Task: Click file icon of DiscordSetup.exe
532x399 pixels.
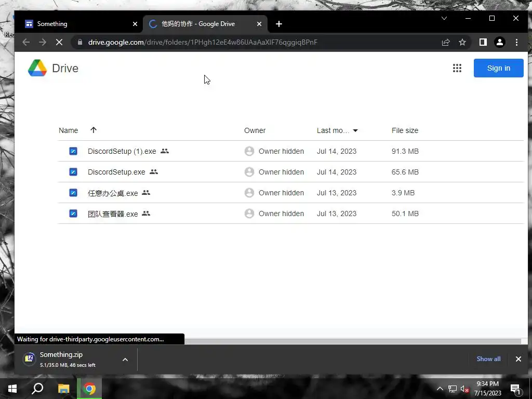Action: pos(73,172)
